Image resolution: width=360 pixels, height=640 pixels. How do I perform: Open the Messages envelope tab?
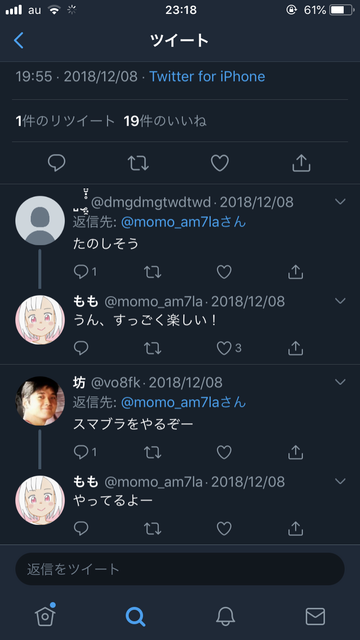[315, 616]
